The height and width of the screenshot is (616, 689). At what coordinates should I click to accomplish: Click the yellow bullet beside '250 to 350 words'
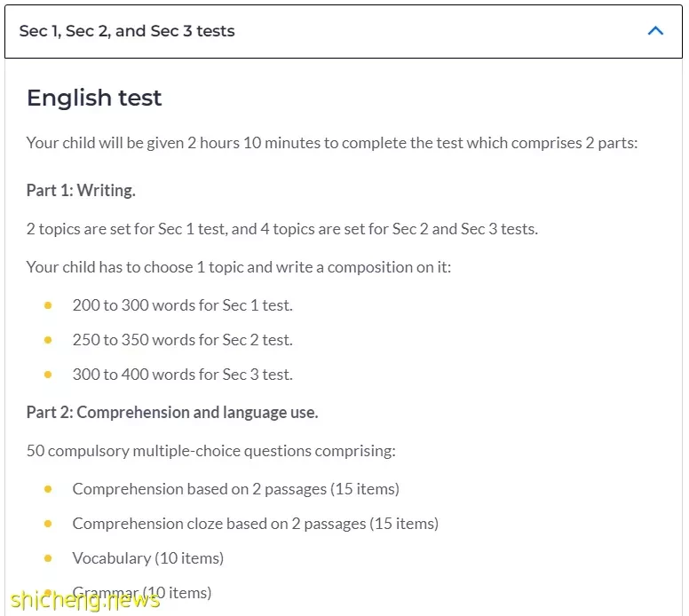click(x=48, y=340)
